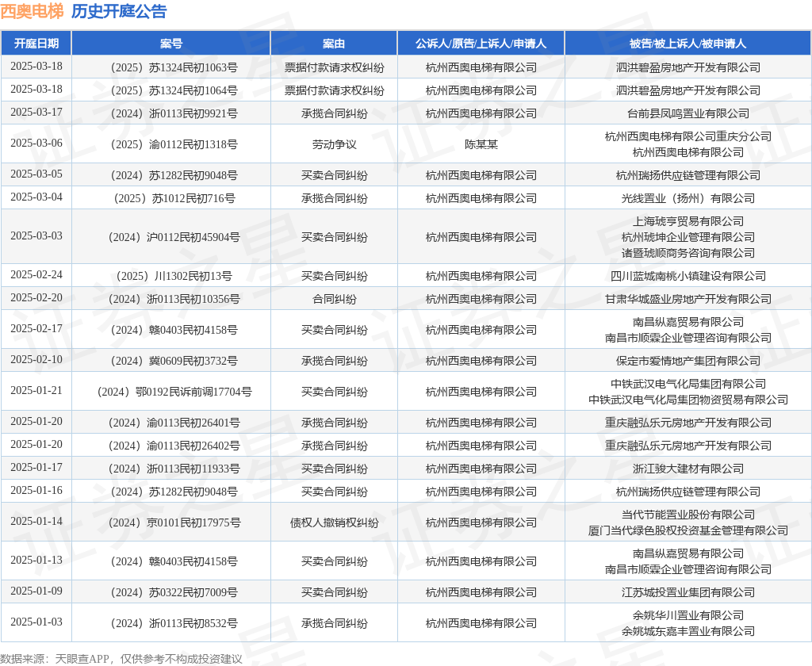Click the 公诉人/原告/上诉人/申请人 header

tap(481, 44)
